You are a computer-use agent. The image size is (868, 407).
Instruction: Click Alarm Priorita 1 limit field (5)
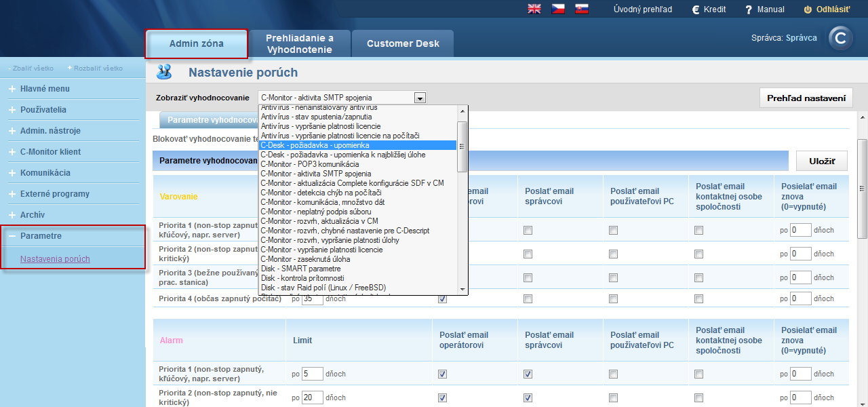pyautogui.click(x=312, y=374)
